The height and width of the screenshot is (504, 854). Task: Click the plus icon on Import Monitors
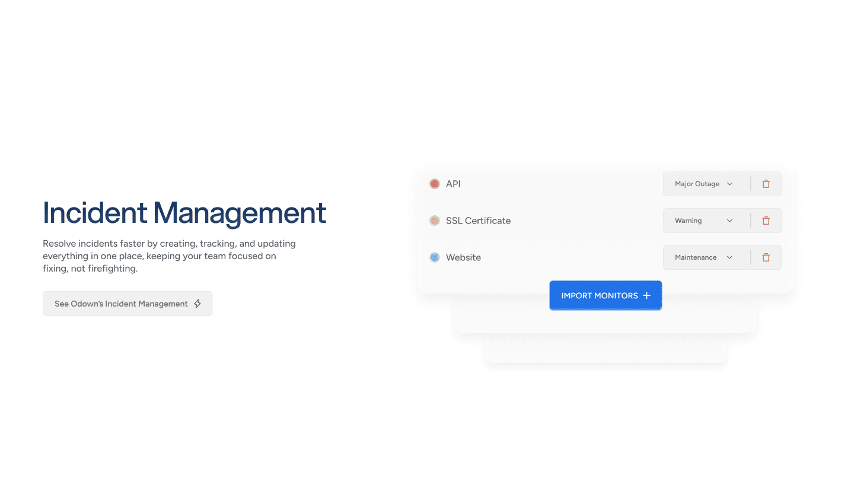pos(646,295)
